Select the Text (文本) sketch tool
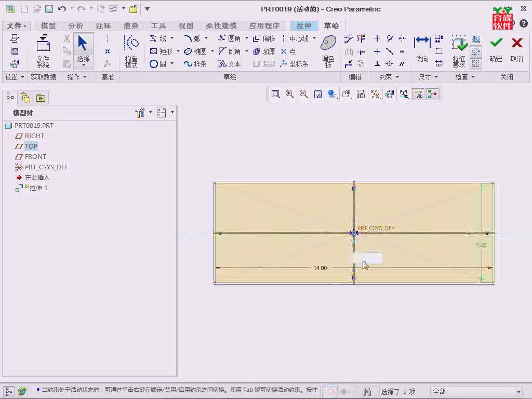 229,64
